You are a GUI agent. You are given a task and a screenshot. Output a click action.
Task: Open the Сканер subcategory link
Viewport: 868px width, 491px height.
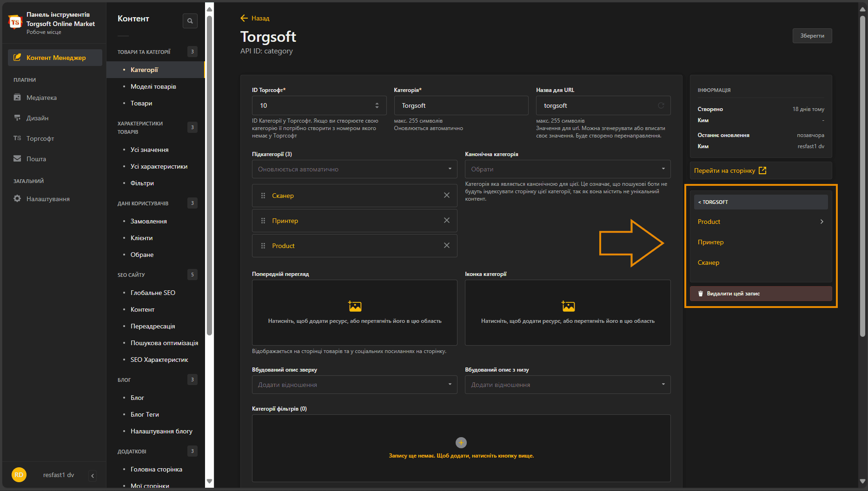pos(283,196)
